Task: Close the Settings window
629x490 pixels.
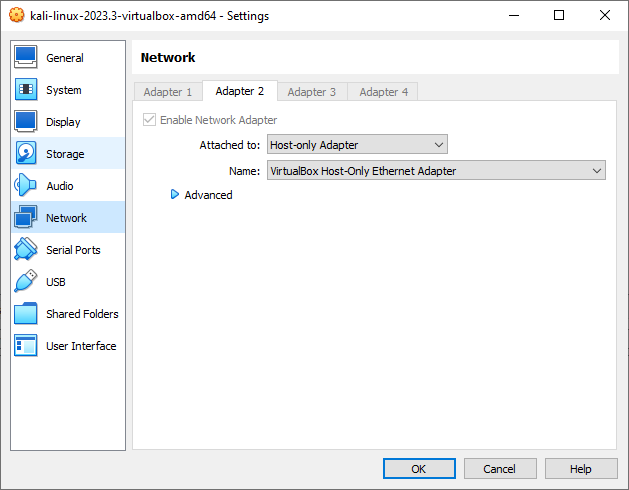Action: [x=605, y=15]
